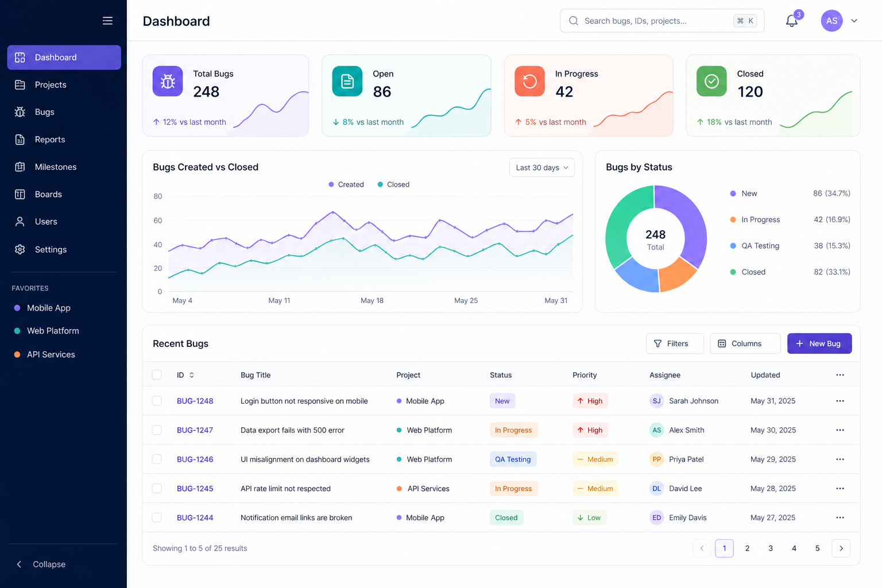
Task: Check the BUG-1244 row checkbox
Action: (x=157, y=517)
